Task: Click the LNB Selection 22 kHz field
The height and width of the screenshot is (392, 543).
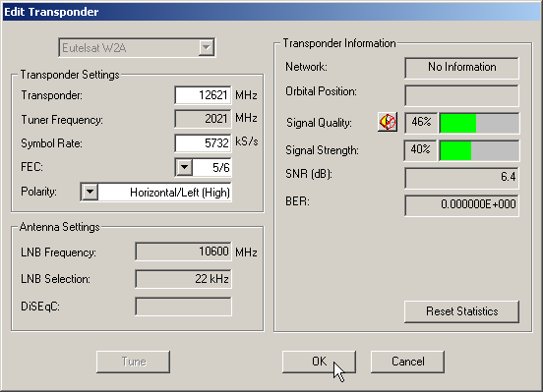Action: pos(183,278)
